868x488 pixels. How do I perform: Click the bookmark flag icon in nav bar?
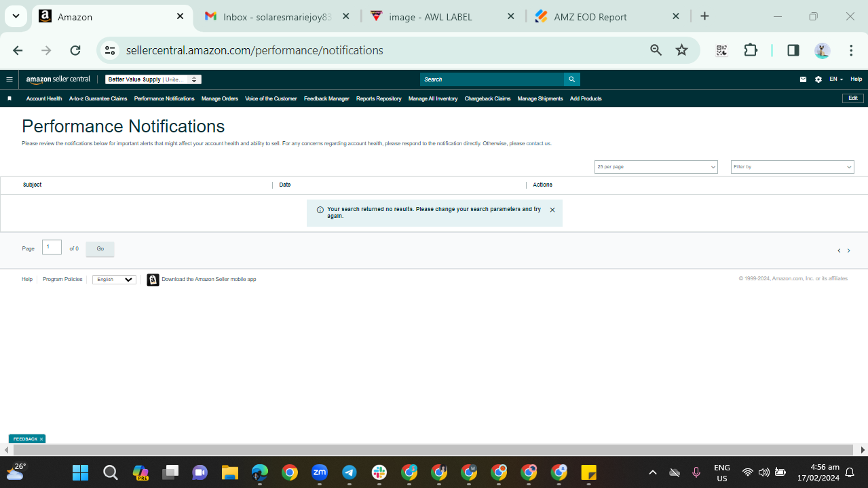click(x=10, y=98)
